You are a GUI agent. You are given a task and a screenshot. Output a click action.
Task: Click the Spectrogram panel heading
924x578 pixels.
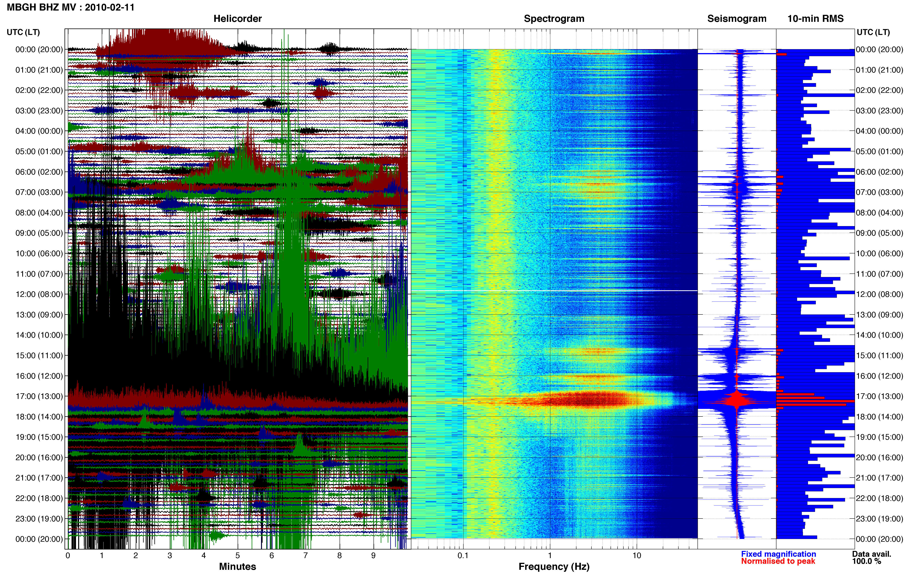click(554, 19)
